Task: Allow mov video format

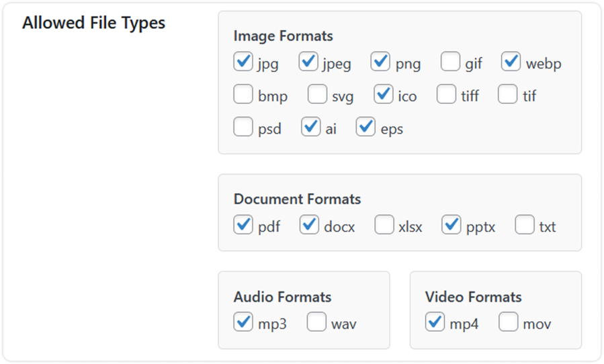Action: (508, 323)
